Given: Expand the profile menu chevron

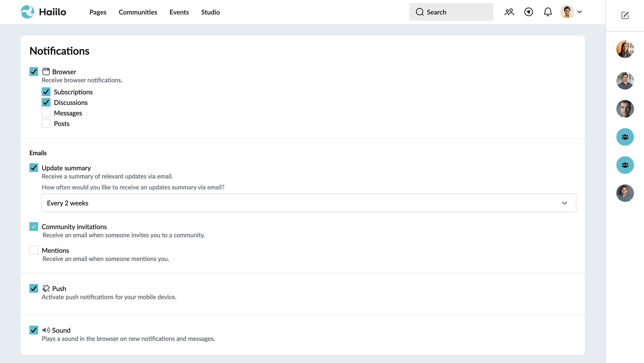Looking at the screenshot, I should pyautogui.click(x=580, y=12).
